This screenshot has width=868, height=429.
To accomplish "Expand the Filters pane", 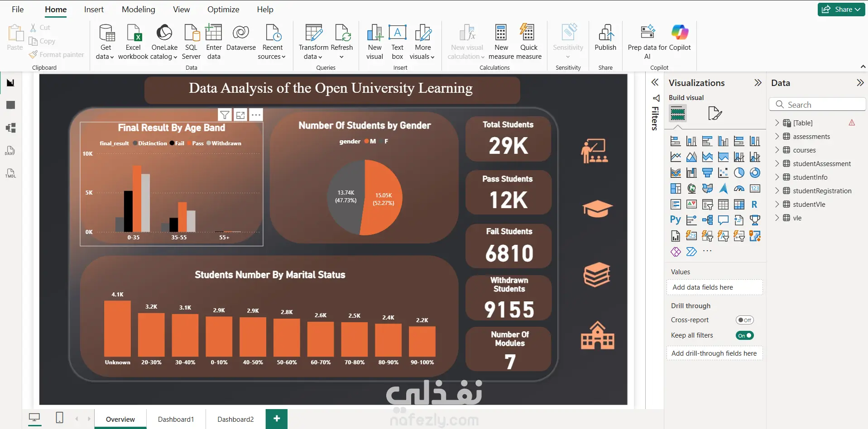I will point(655,82).
